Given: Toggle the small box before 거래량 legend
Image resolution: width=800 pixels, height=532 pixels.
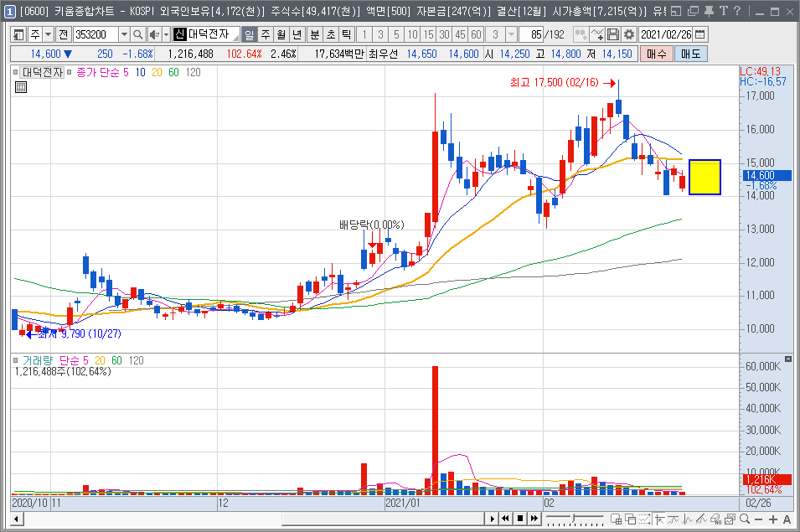Looking at the screenshot, I should [16, 360].
